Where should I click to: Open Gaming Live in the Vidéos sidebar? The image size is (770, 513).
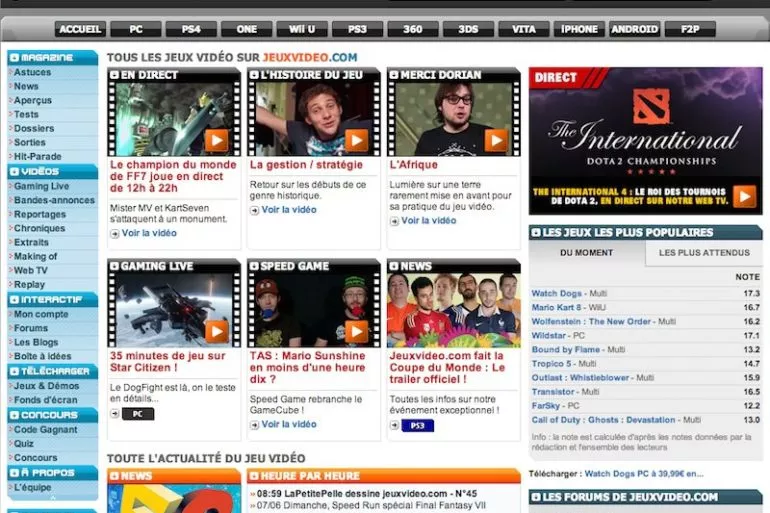(41, 187)
